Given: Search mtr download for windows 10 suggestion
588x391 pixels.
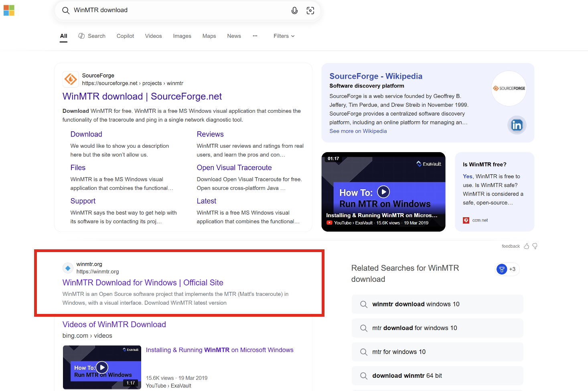Looking at the screenshot, I should 438,328.
